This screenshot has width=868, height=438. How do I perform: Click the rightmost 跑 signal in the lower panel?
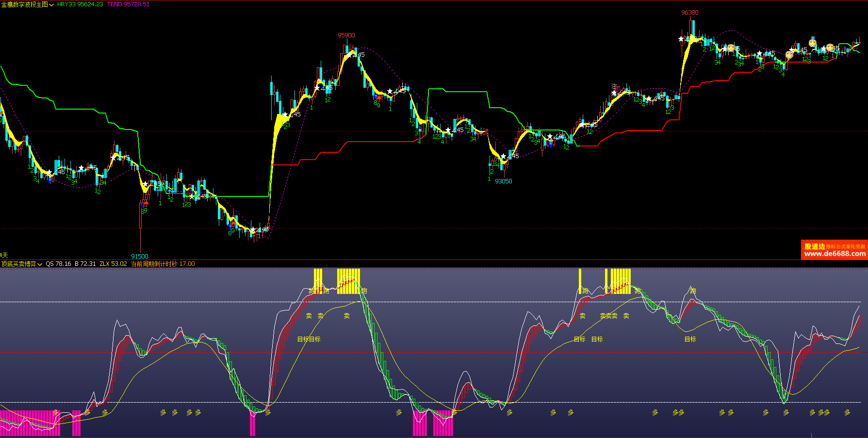pos(693,291)
